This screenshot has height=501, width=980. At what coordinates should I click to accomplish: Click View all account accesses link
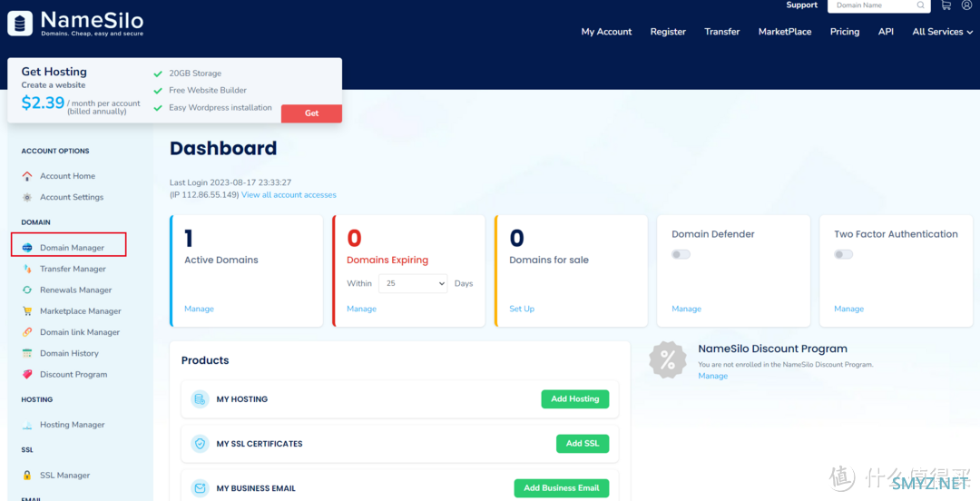pos(289,195)
